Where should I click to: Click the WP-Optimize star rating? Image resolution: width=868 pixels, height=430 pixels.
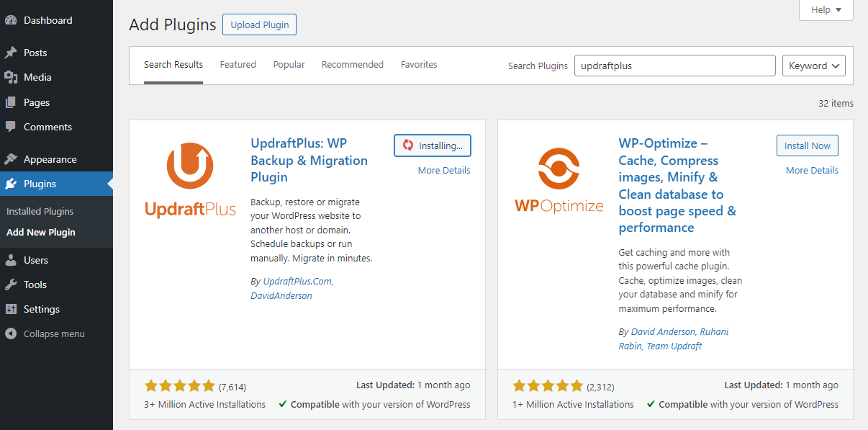pos(548,385)
